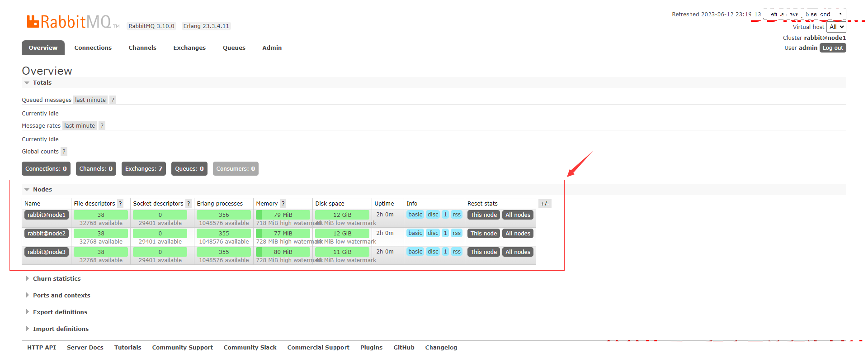The height and width of the screenshot is (359, 868).
Task: Open Exchanges: 7 count button
Action: [144, 169]
